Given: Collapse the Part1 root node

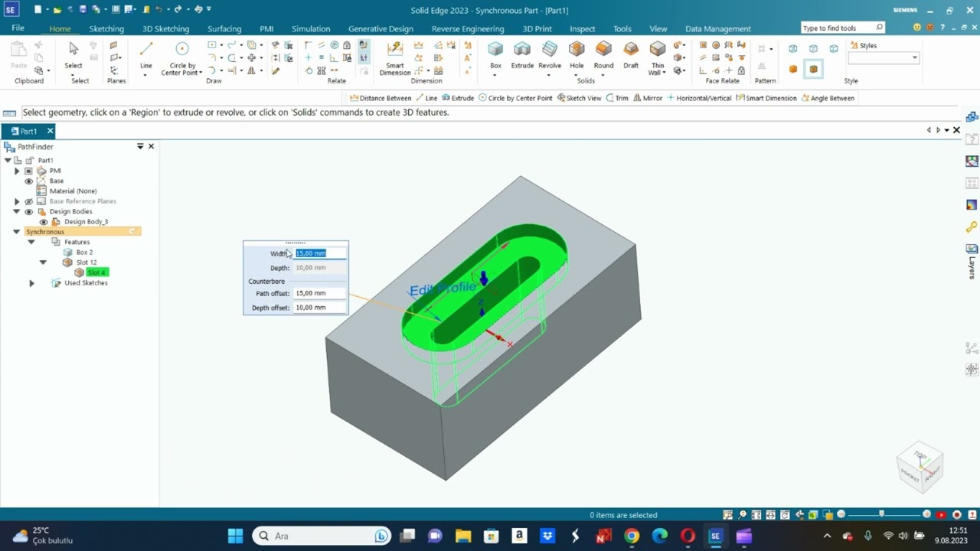Looking at the screenshot, I should (x=8, y=160).
